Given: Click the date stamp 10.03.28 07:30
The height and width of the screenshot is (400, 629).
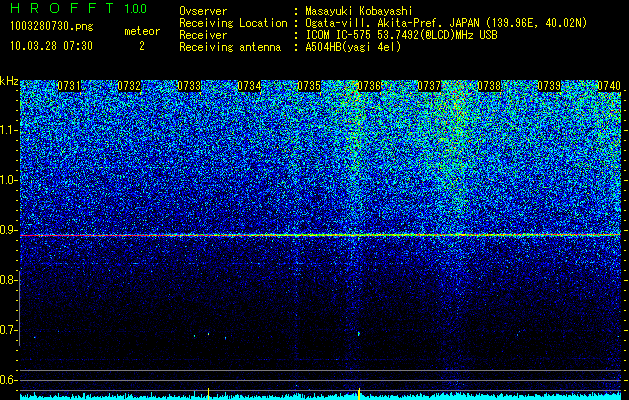Looking at the screenshot, I should click(51, 46).
